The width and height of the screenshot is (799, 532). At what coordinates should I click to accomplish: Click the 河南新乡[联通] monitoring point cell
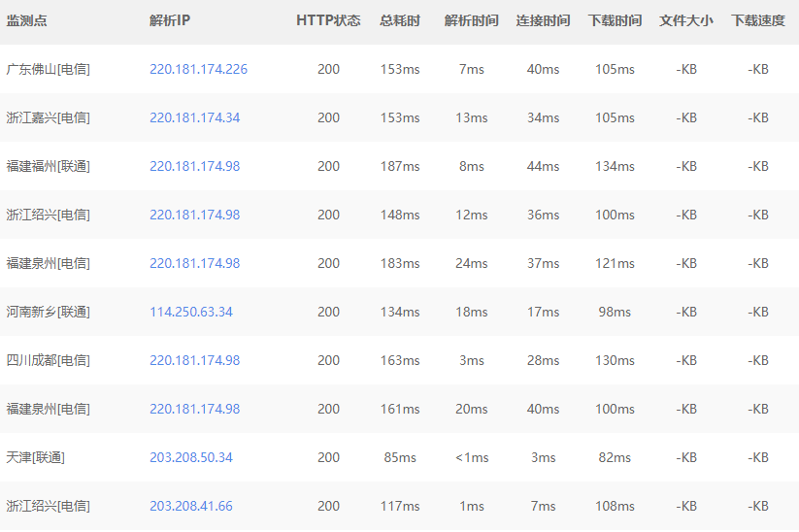coord(48,312)
